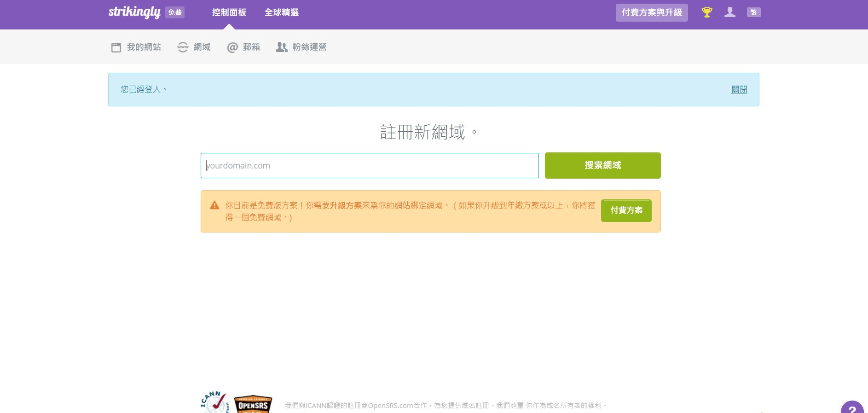This screenshot has height=413, width=868.
Task: Click the ICANN logo
Action: 214,402
